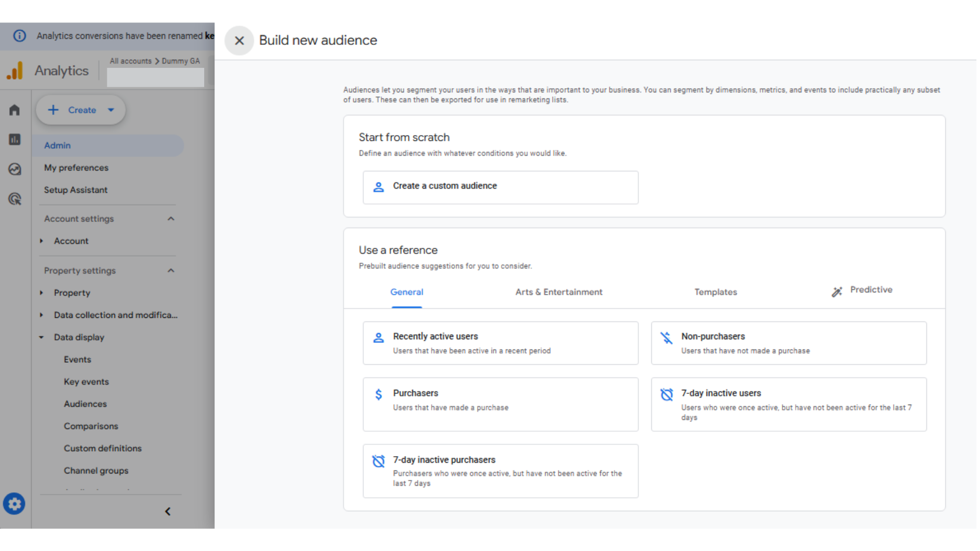Click the recently active users icon

tap(380, 336)
